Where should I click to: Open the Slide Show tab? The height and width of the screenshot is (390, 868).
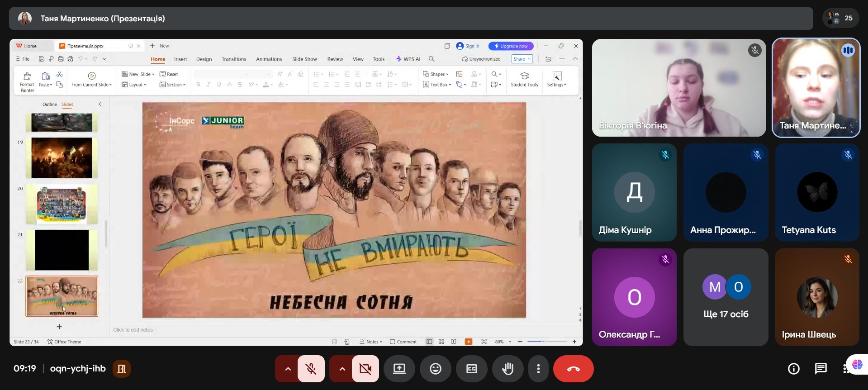[304, 59]
